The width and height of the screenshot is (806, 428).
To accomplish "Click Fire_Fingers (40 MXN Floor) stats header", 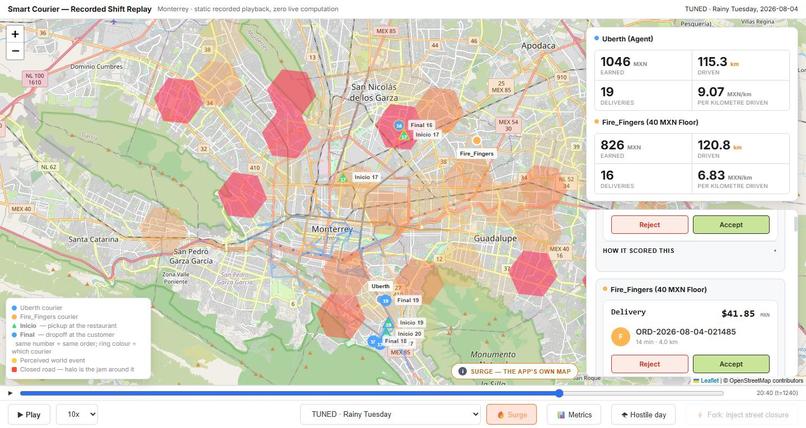I will 650,122.
